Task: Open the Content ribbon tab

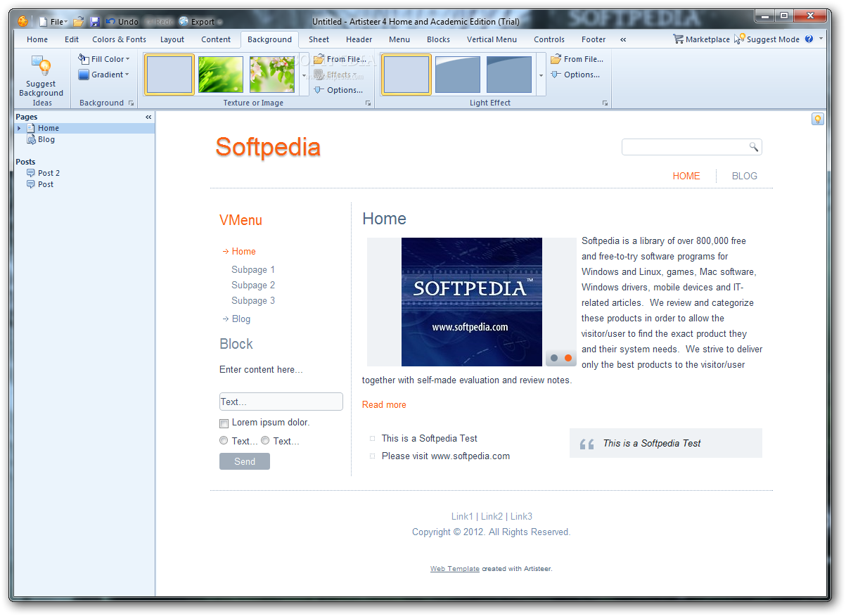Action: (216, 39)
